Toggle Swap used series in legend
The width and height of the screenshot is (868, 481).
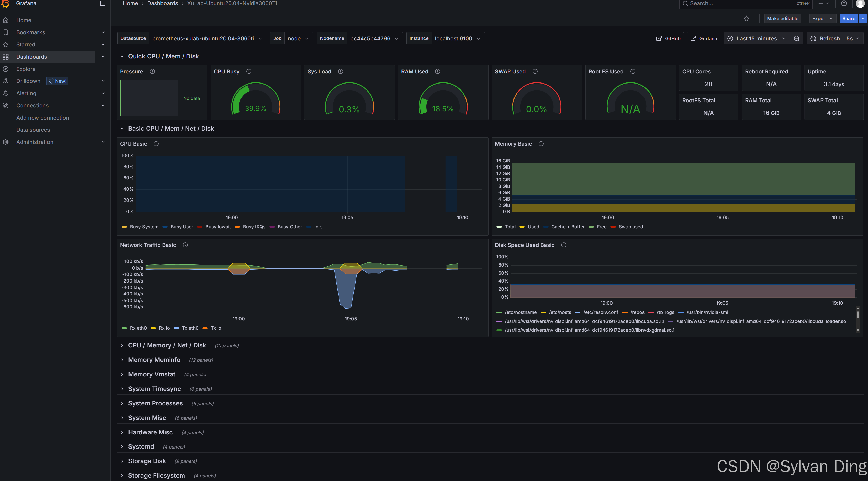631,227
